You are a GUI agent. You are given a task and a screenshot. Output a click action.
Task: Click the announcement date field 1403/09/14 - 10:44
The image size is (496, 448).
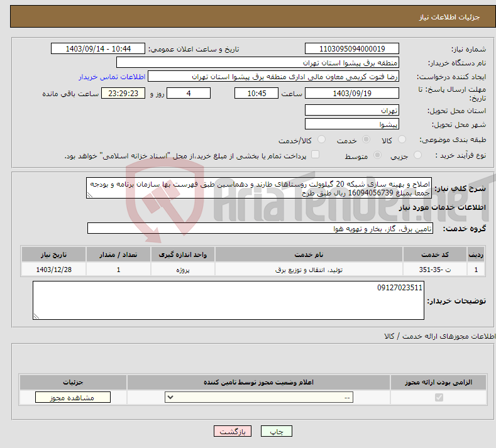[x=98, y=48]
